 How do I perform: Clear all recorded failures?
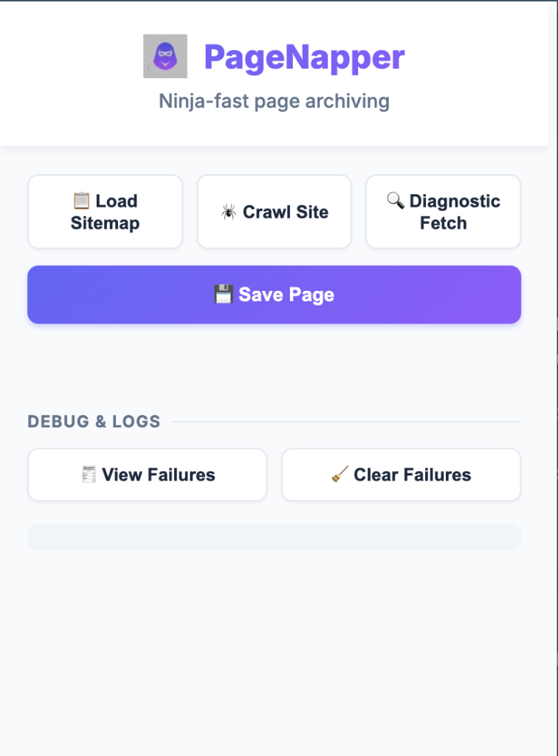[401, 474]
